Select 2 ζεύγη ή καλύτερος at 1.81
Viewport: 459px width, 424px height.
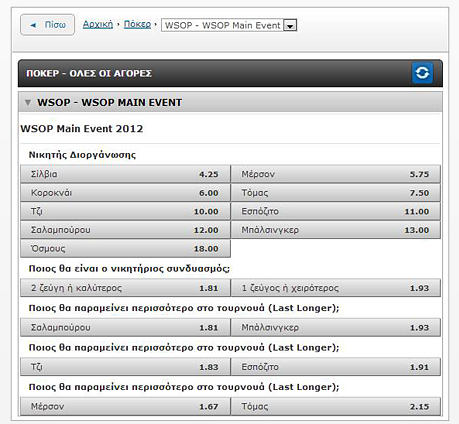(x=125, y=288)
